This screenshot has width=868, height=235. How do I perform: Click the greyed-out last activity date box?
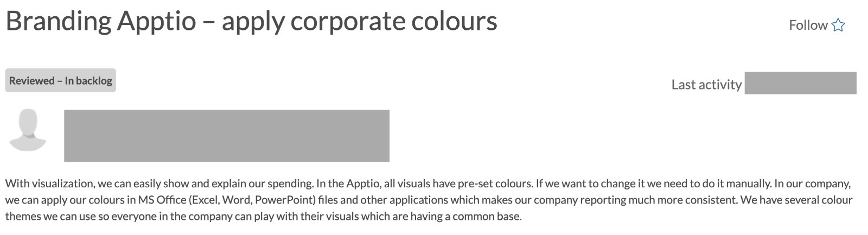800,83
